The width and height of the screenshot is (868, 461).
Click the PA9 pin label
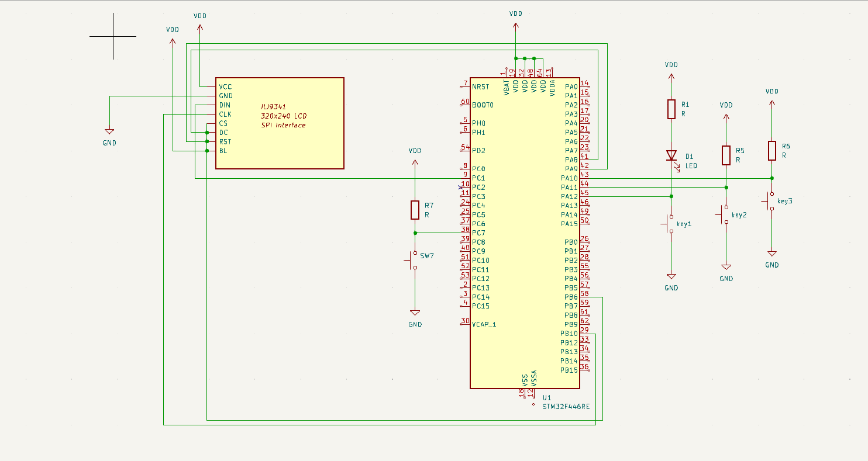coord(571,169)
